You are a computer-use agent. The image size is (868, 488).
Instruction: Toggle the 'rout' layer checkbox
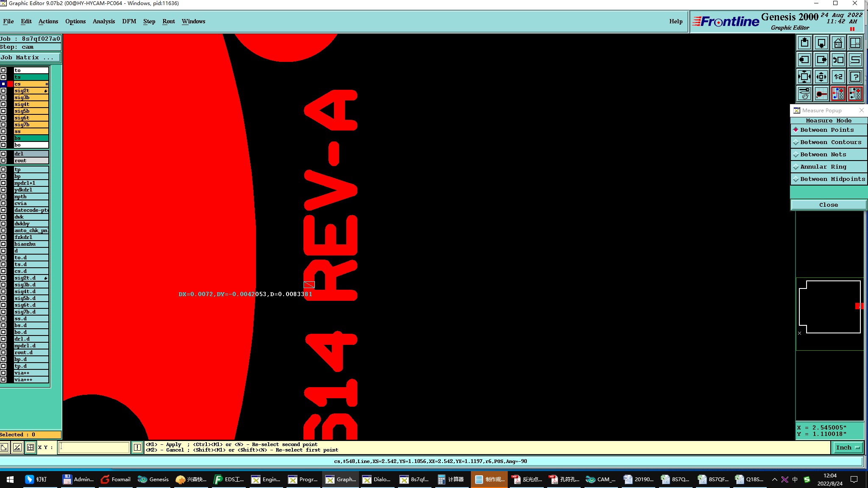coord(3,161)
